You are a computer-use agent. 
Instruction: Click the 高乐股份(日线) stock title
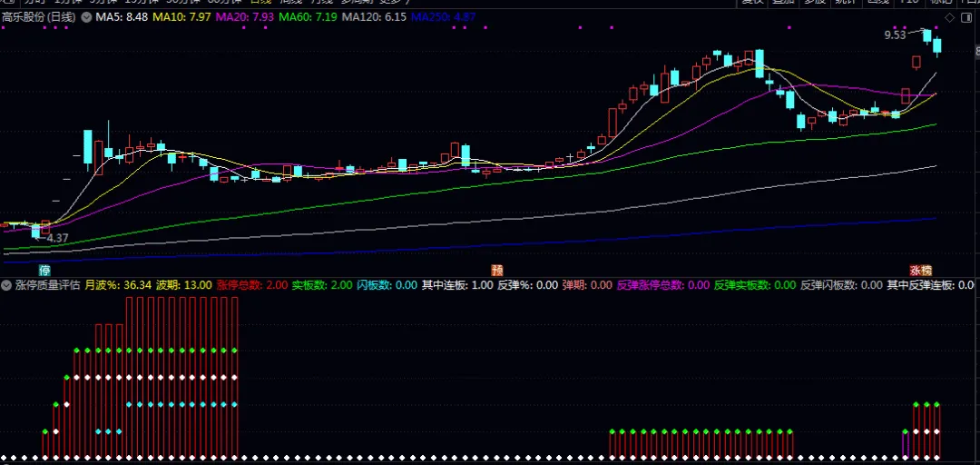(39, 17)
